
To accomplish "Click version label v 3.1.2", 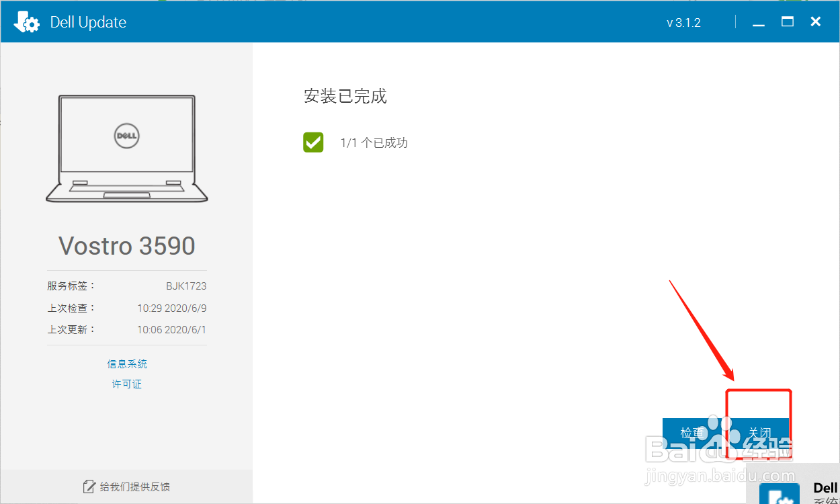I will click(683, 23).
